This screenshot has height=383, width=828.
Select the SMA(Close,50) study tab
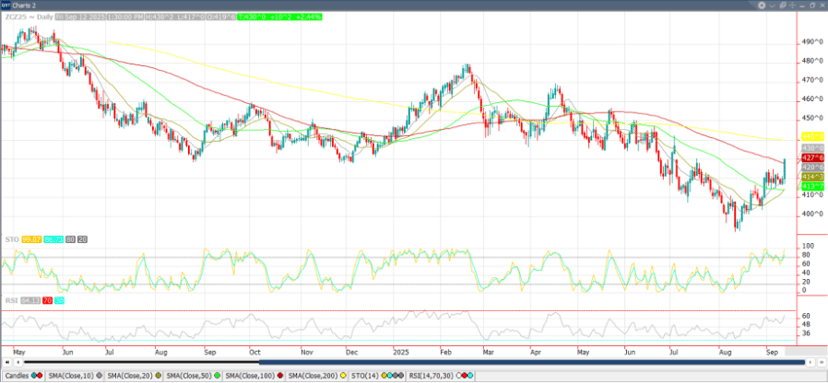click(193, 376)
